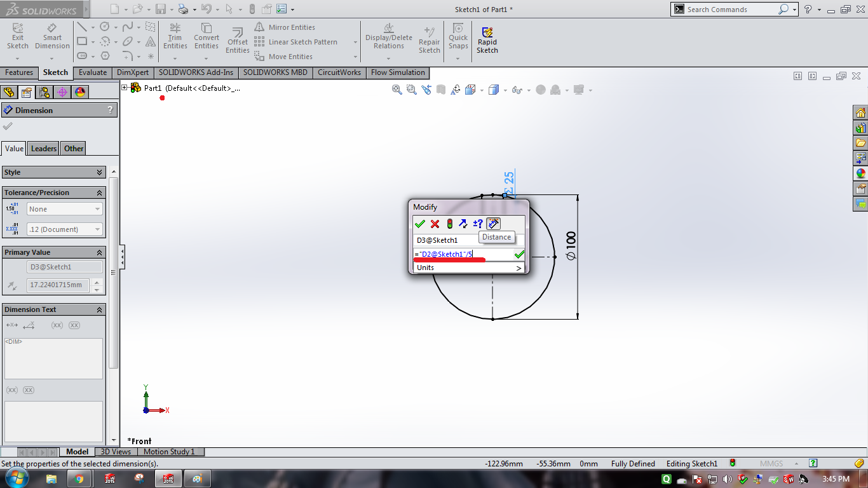Image resolution: width=868 pixels, height=488 pixels.
Task: Click Linear Sketch Pattern
Action: point(296,42)
